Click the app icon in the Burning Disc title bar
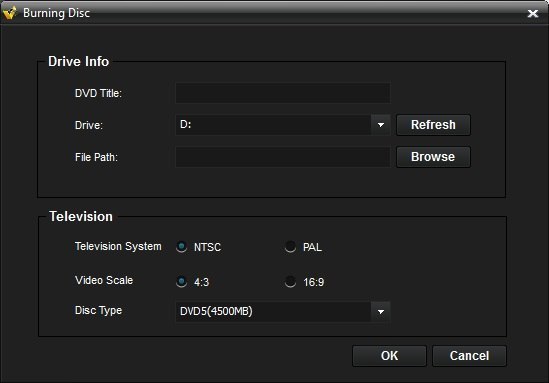 [x=9, y=13]
